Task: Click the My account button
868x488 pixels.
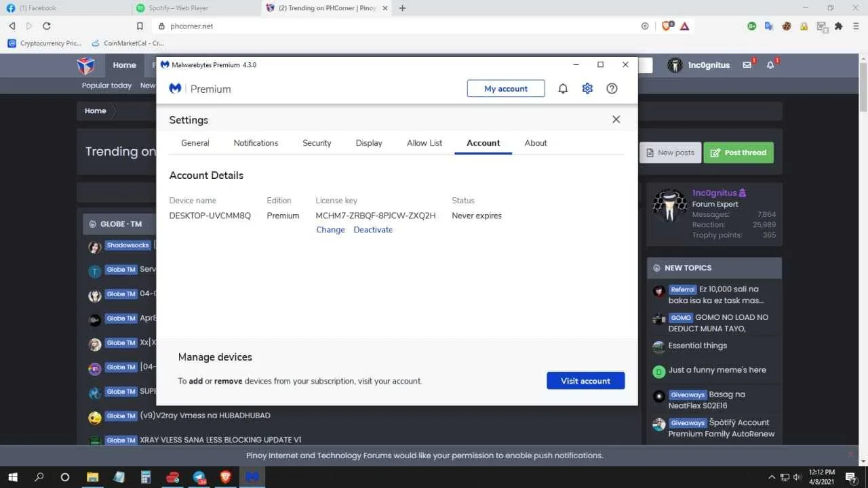Action: pos(506,89)
